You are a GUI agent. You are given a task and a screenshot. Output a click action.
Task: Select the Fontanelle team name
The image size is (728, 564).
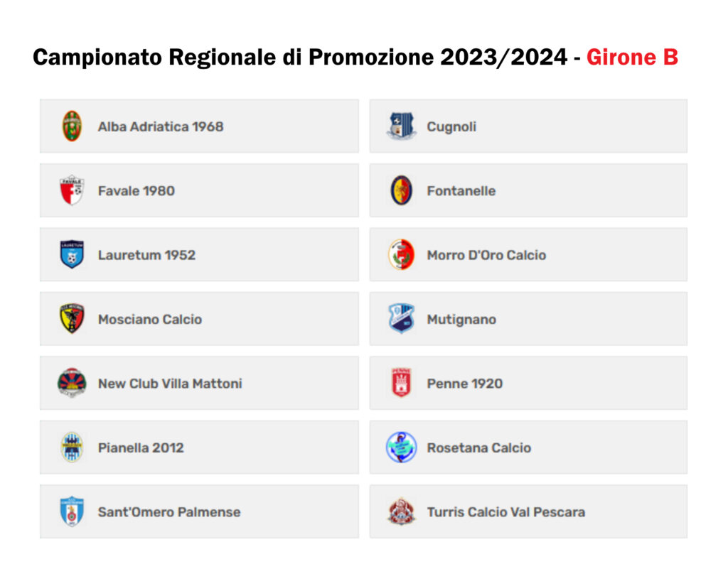[x=461, y=191]
